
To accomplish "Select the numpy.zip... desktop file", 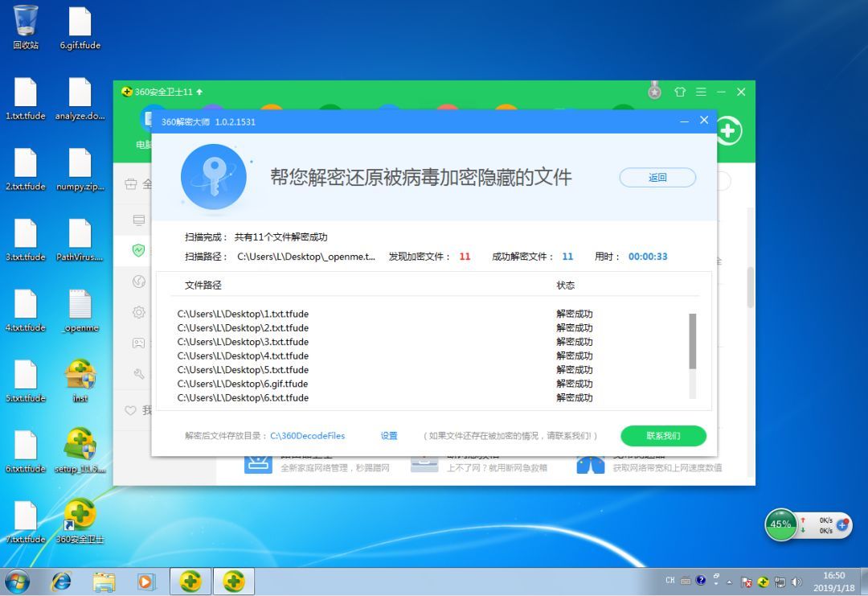I will [x=80, y=169].
